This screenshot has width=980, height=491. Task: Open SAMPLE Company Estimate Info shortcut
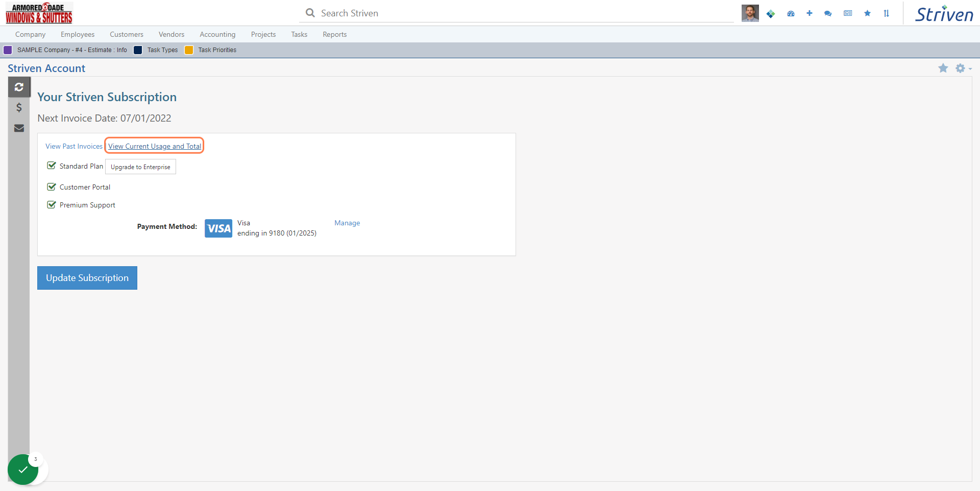pyautogui.click(x=72, y=50)
